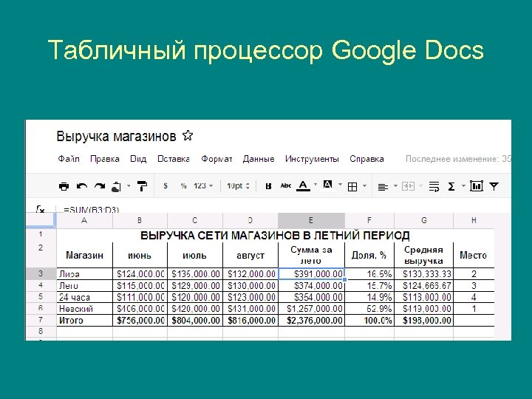
Task: Select row 3 header
Action: (x=41, y=274)
